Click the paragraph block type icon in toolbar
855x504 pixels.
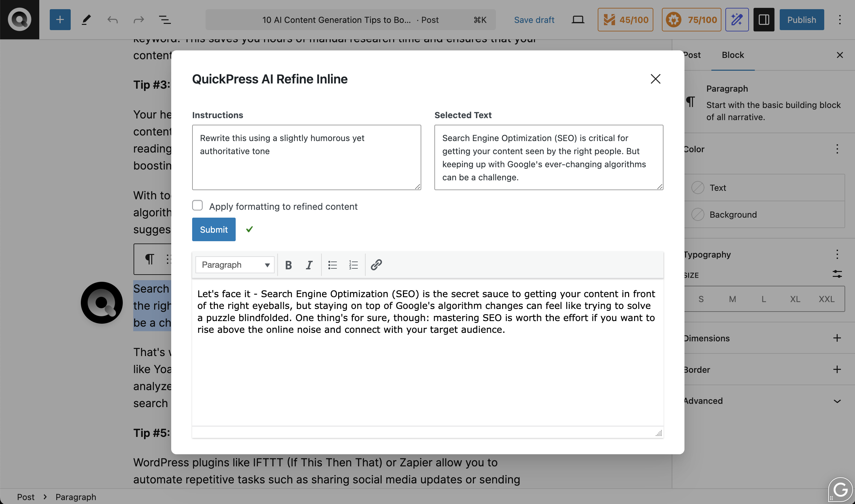point(150,259)
